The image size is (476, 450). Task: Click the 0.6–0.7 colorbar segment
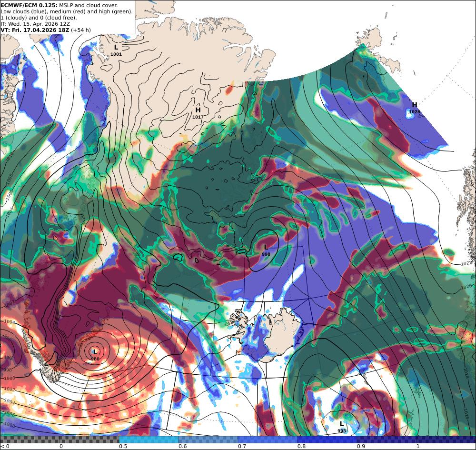[208, 439]
